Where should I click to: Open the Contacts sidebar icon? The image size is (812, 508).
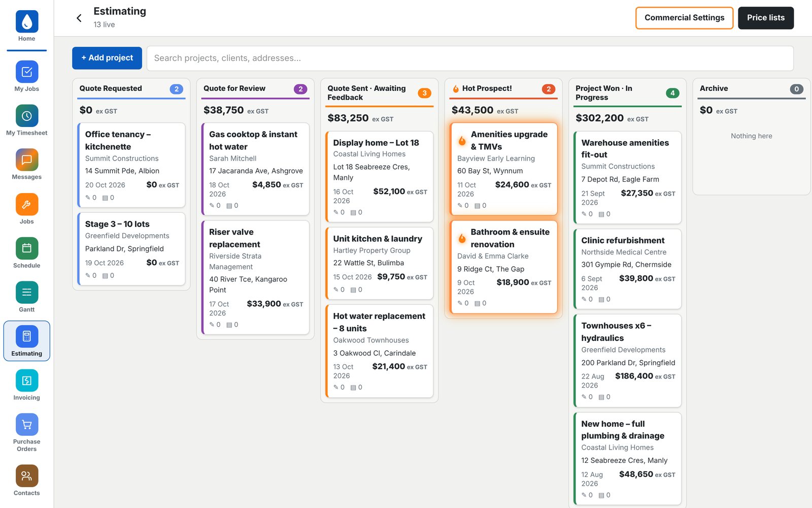pyautogui.click(x=27, y=476)
